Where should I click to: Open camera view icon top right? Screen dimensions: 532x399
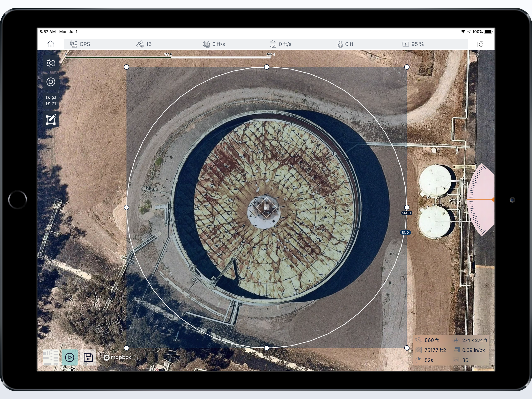click(x=481, y=44)
